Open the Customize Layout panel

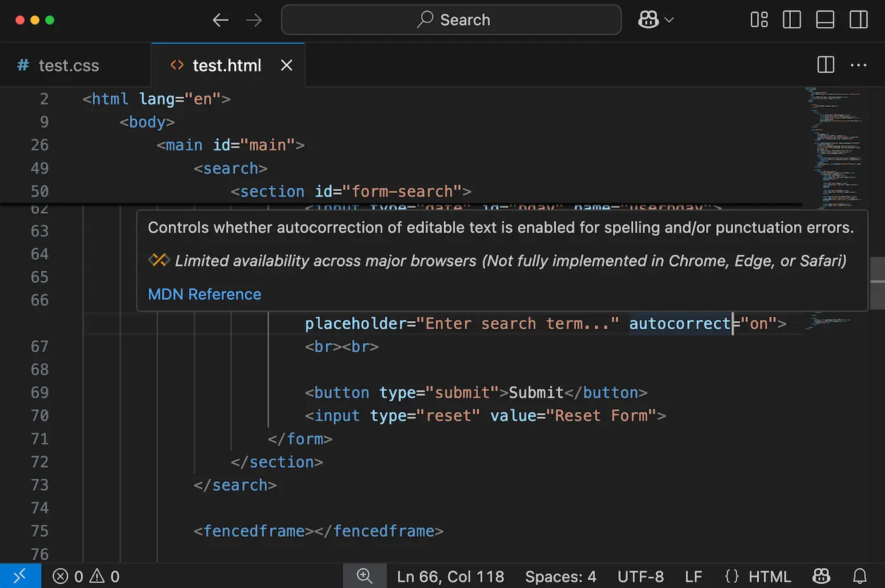click(x=759, y=20)
